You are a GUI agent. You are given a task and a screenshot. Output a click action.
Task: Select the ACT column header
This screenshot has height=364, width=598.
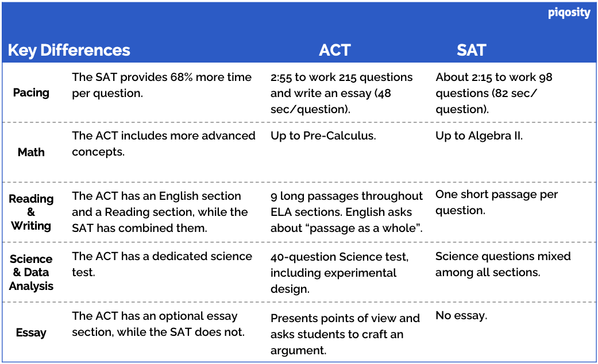pos(334,50)
